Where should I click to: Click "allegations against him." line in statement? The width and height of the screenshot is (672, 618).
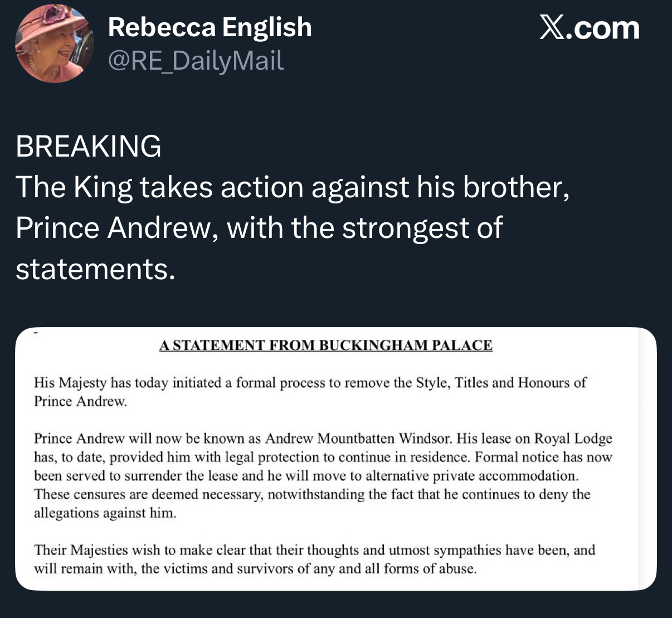coord(105,513)
